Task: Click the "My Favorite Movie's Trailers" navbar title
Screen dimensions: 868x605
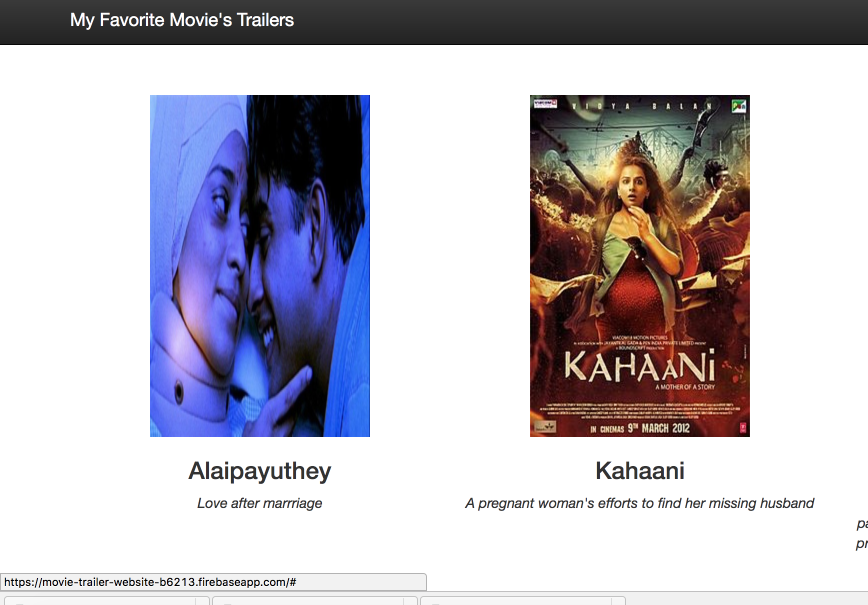Action: [182, 20]
